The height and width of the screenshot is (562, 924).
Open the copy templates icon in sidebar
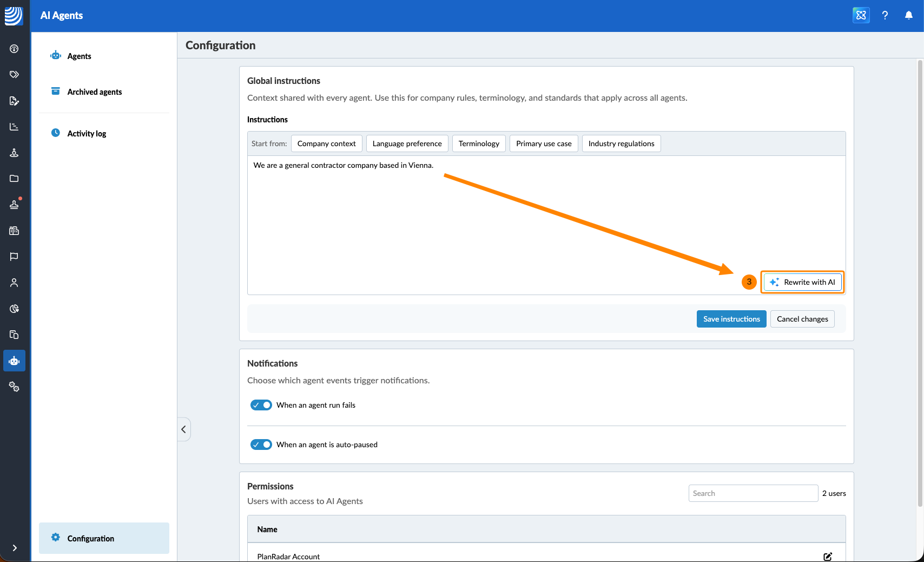pyautogui.click(x=14, y=335)
